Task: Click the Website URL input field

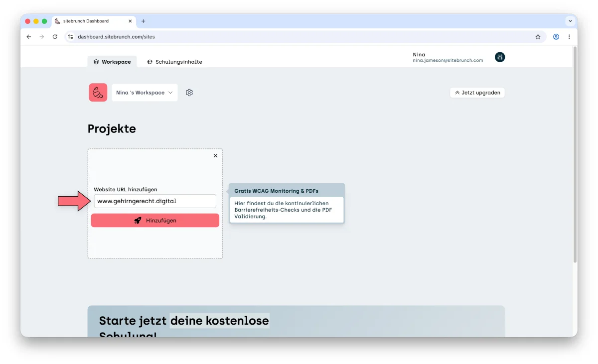Action: 155,201
